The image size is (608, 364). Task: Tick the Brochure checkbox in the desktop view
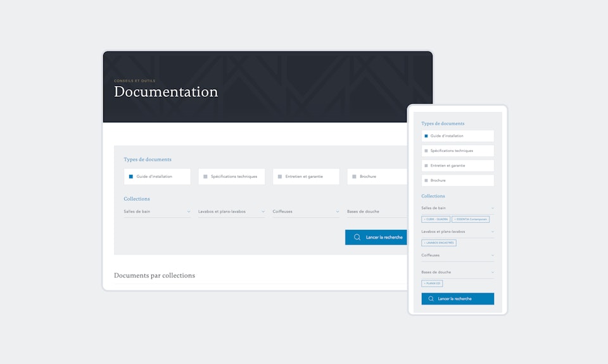pos(354,177)
